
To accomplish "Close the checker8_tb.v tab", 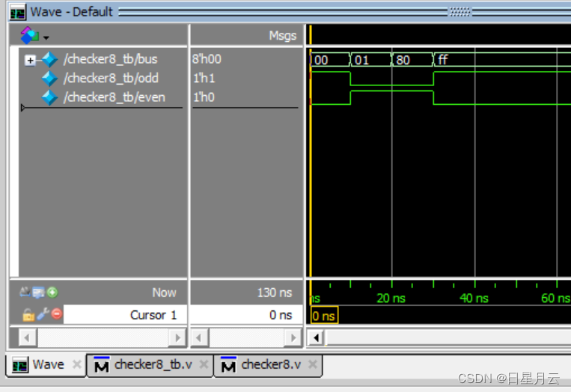I will click(x=204, y=364).
